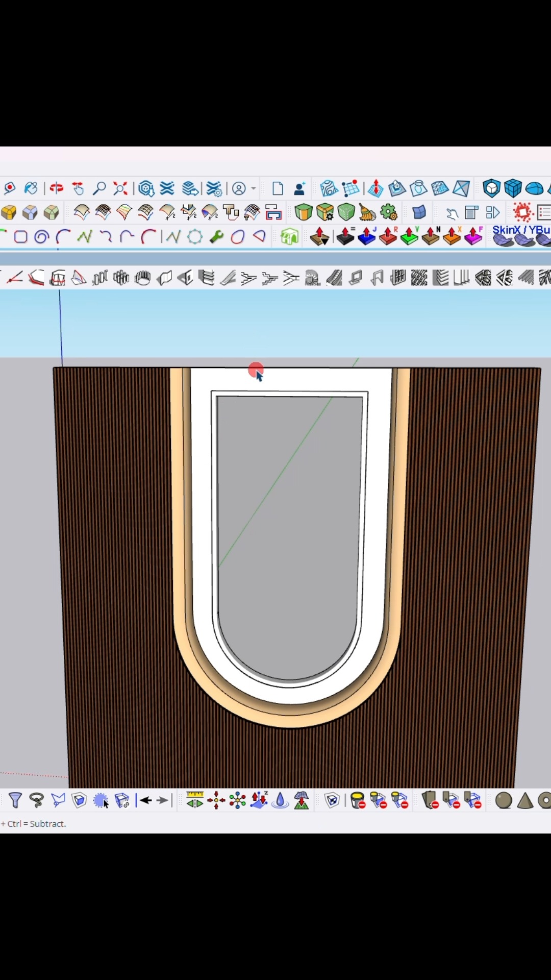Click the blue water drop icon
Viewport: 551px width, 980px height.
(x=280, y=800)
